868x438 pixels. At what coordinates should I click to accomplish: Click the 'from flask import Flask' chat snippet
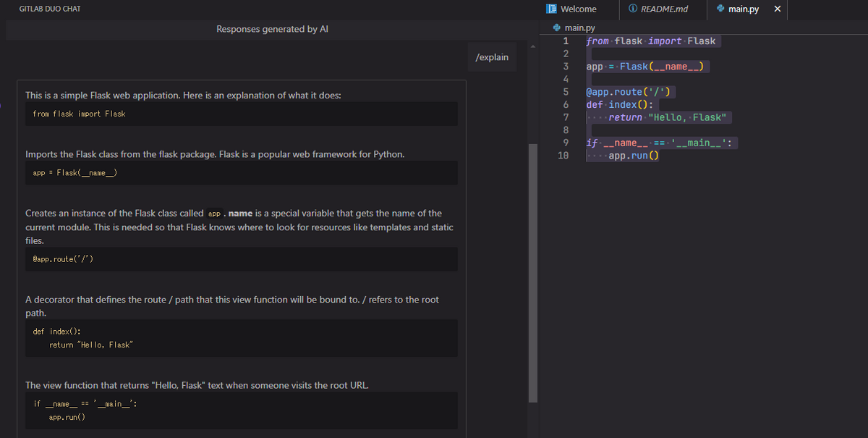[x=241, y=114]
